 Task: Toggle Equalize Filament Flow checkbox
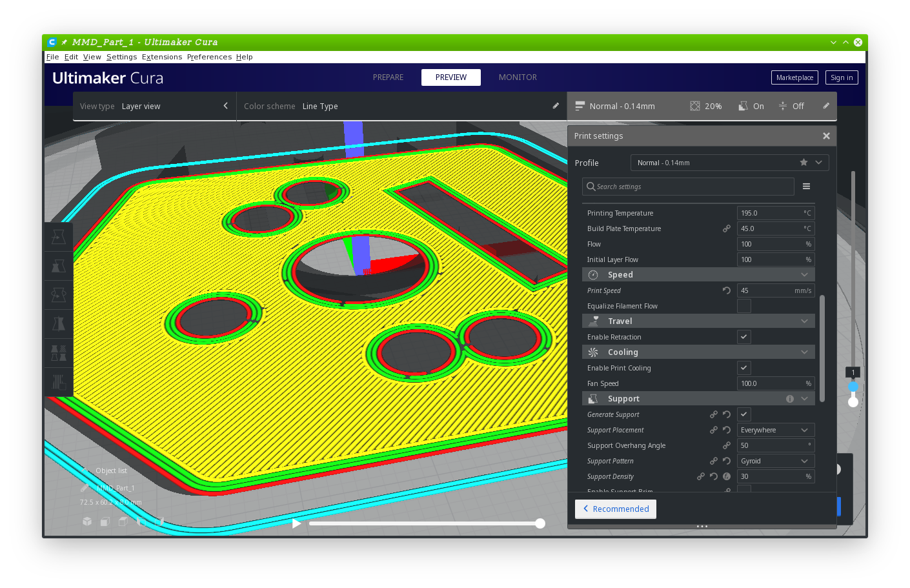point(744,306)
